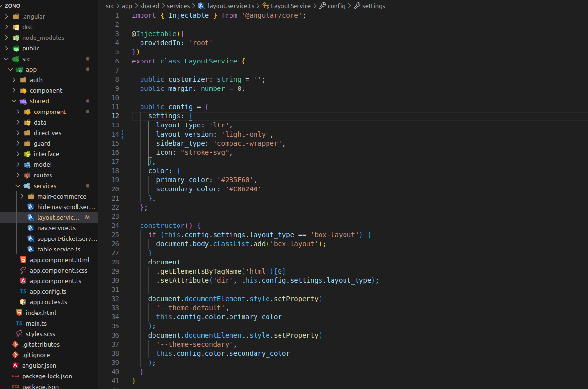Expand the auth folder chevron
The height and width of the screenshot is (389, 588).
(14, 80)
